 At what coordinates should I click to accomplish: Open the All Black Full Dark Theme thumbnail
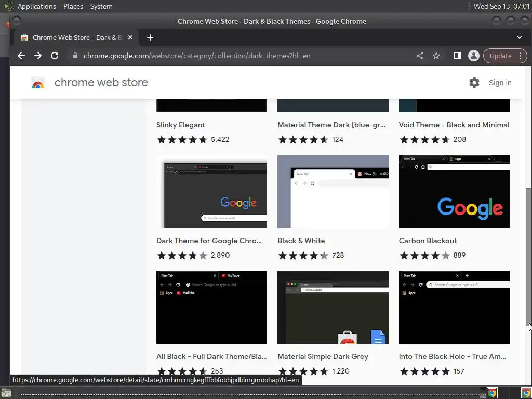point(211,308)
